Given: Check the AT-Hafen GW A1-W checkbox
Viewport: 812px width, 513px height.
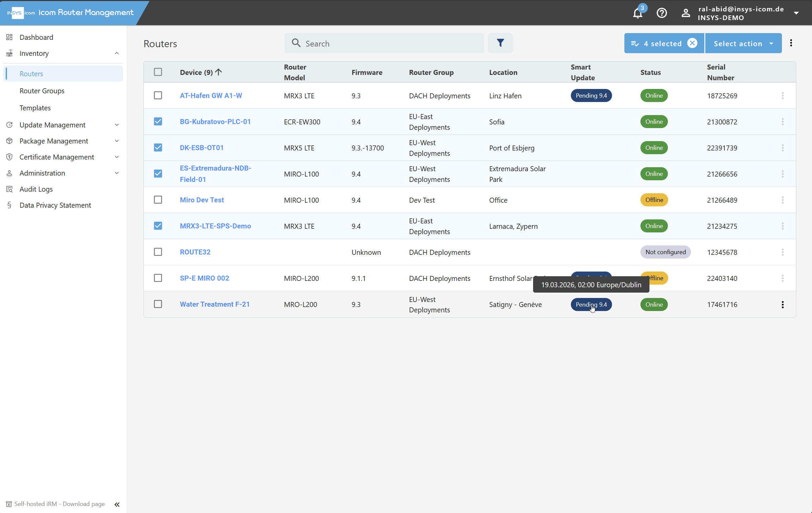Looking at the screenshot, I should (x=158, y=95).
